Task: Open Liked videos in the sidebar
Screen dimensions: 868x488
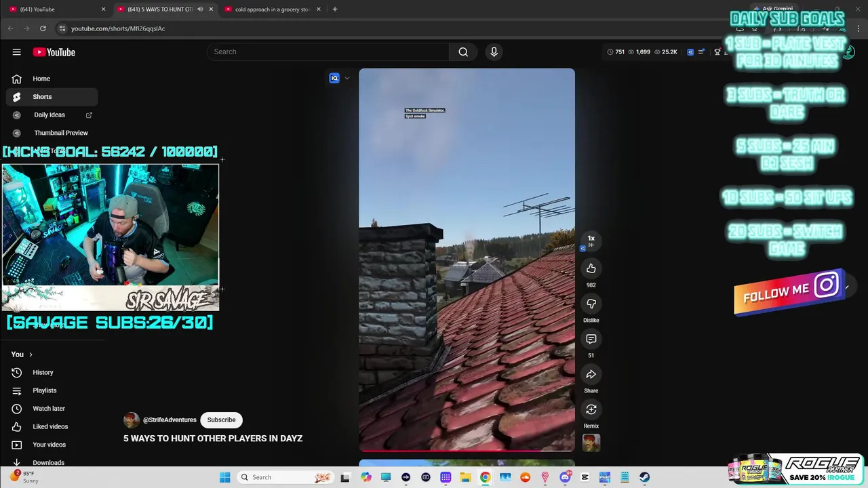Action: click(x=52, y=426)
